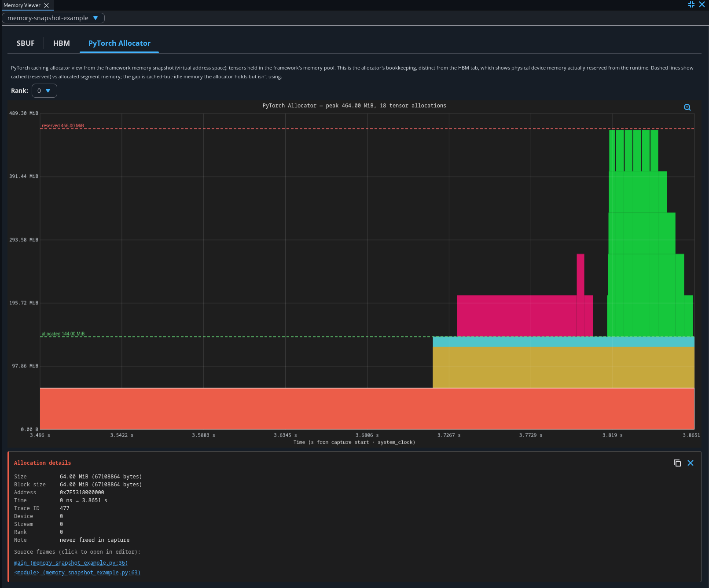Select the wide magenta allocation block

click(517, 316)
